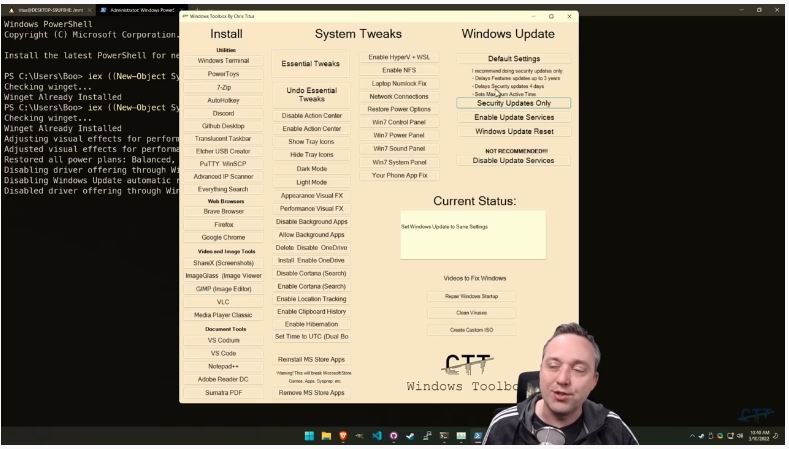Open File Explorer from the taskbar
The width and height of the screenshot is (789, 449).
coord(327,436)
